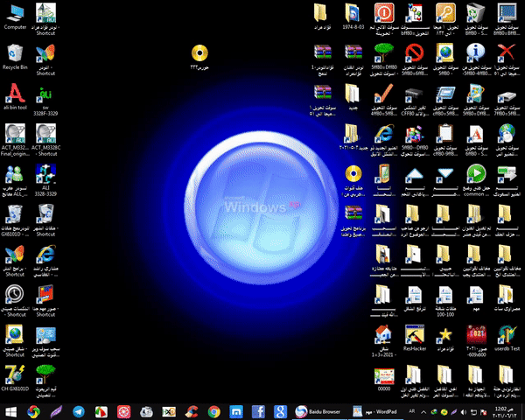Launch the ali bin tool shortcut
Viewport: 525px width, 420px height.
tap(15, 97)
